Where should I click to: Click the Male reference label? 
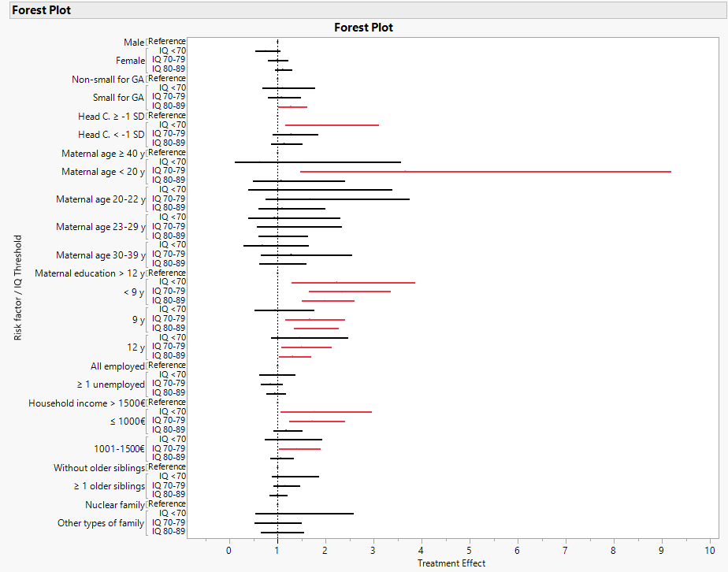click(x=135, y=42)
